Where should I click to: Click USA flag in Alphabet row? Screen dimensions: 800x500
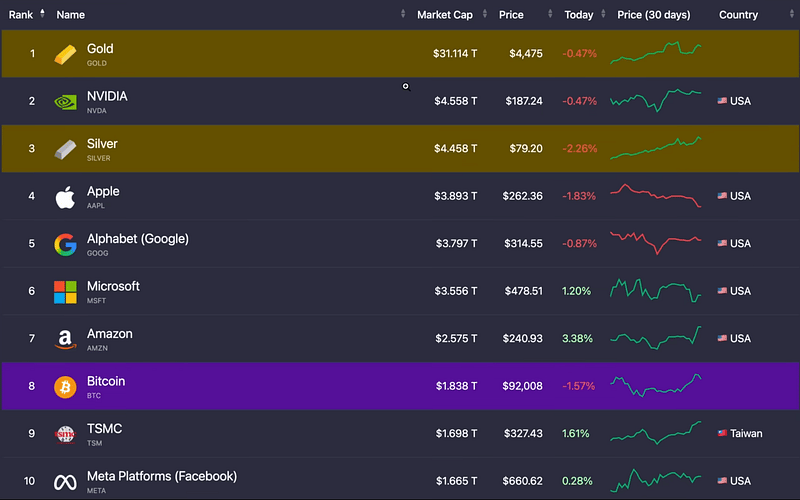(x=722, y=243)
